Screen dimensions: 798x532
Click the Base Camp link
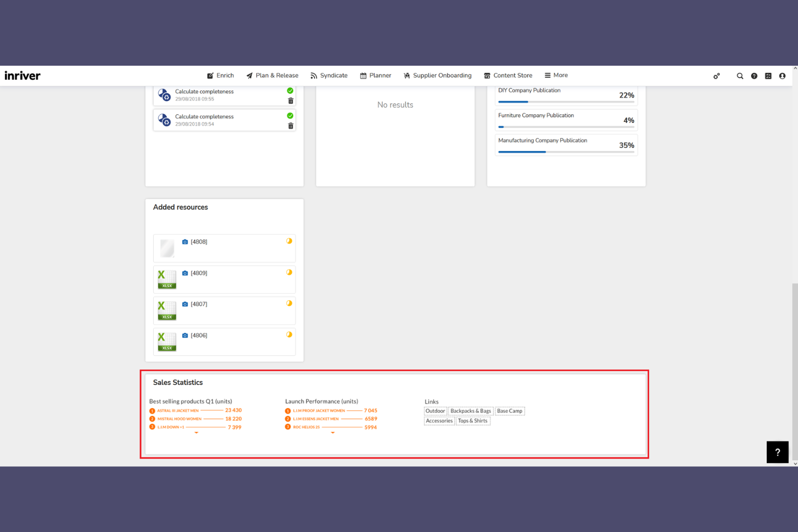(x=510, y=411)
